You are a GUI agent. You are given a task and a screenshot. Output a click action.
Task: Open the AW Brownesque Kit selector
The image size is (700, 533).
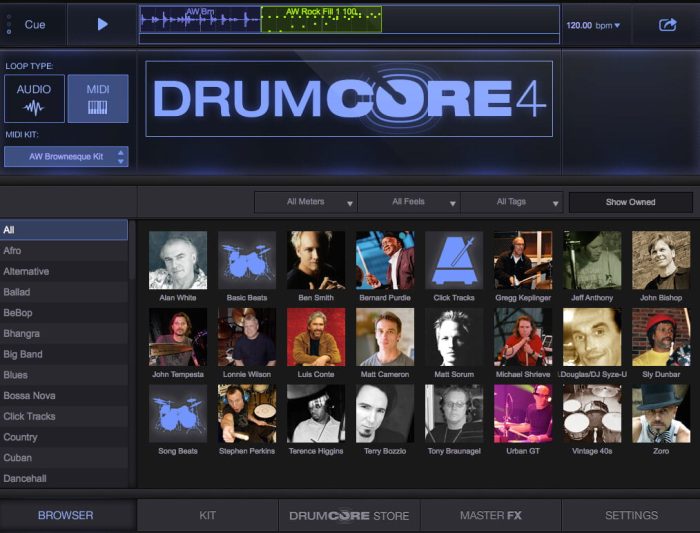66,157
